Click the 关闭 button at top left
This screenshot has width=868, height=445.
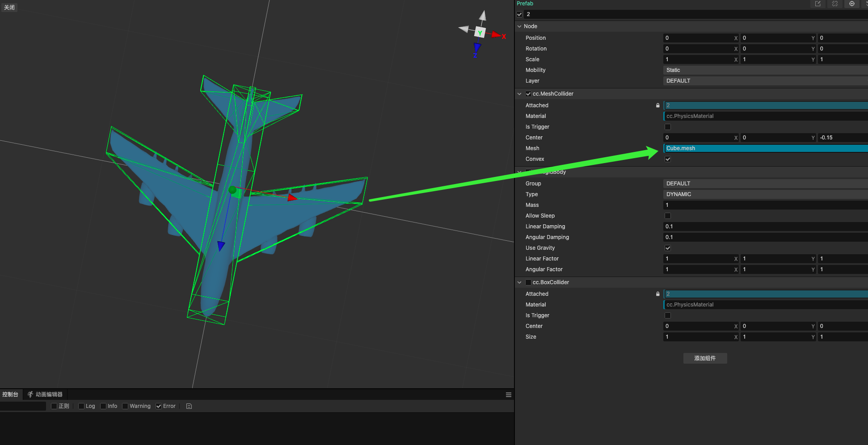[x=9, y=7]
